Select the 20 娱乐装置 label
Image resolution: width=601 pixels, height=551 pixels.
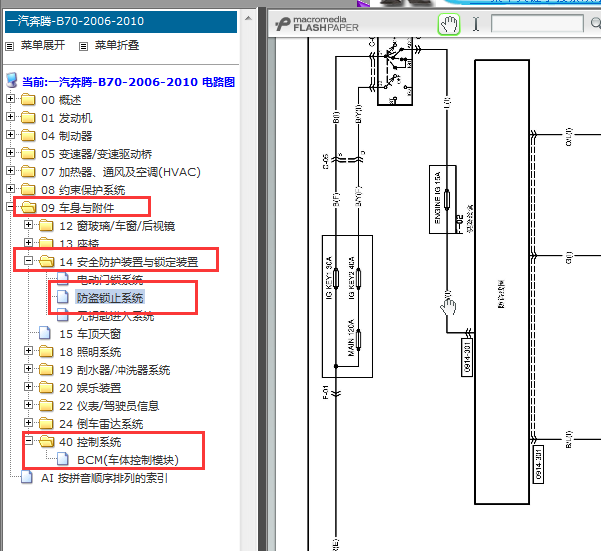(90, 388)
